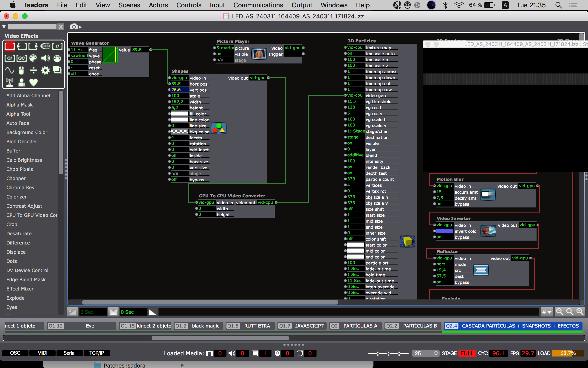The image size is (588, 368).
Task: Select the red Video Effects toolbox group
Action: (x=9, y=46)
